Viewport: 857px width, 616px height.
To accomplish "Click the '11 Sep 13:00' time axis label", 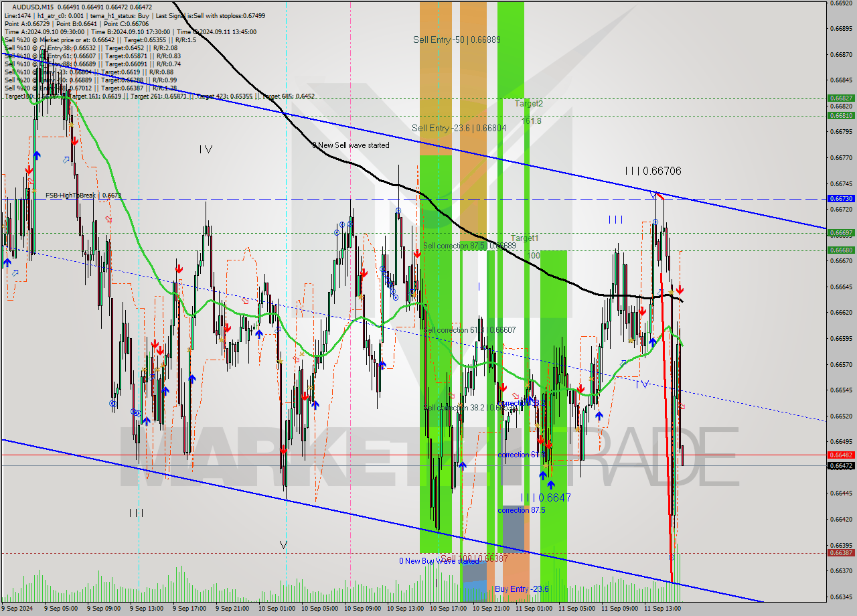I will [662, 609].
